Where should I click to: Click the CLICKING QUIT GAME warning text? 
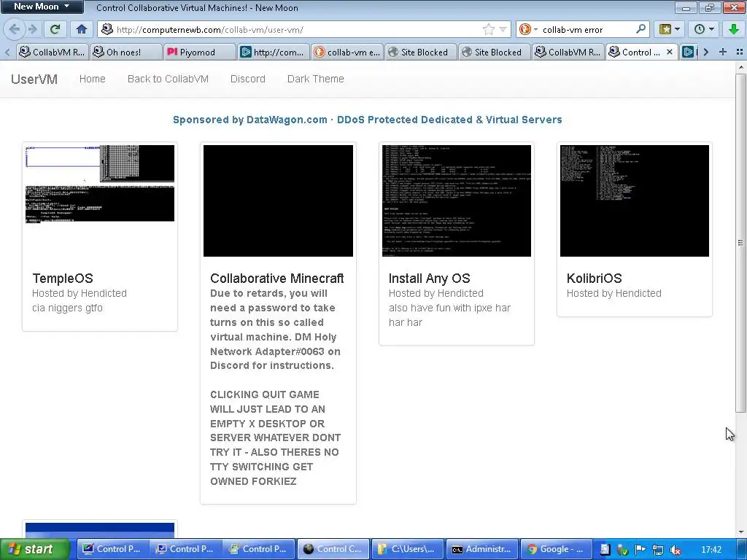(x=275, y=437)
